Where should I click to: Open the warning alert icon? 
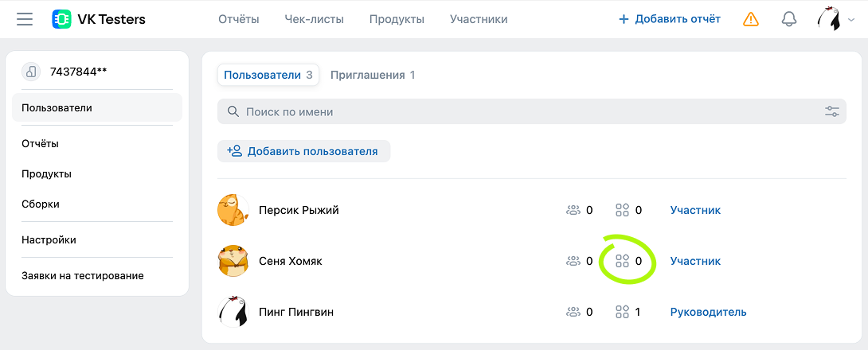tap(751, 19)
